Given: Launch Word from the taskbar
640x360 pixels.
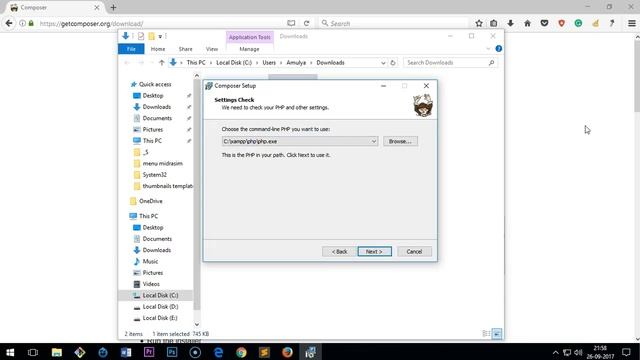Looking at the screenshot, I should pos(126,352).
